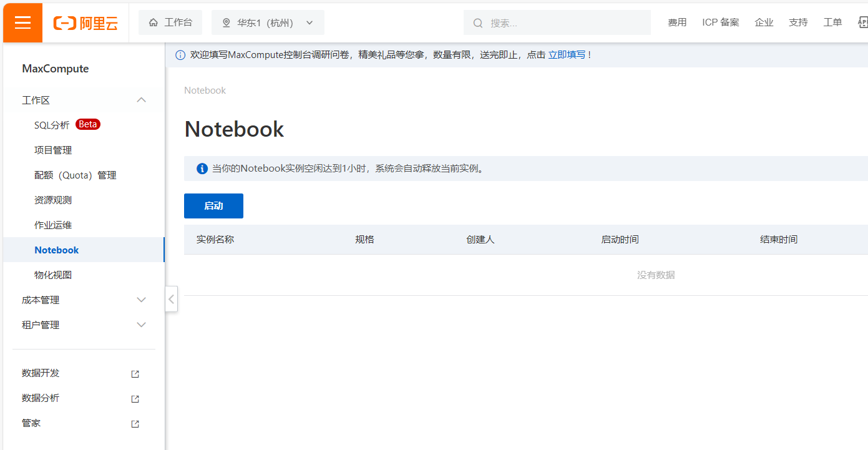
Task: Click the location pin icon for region
Action: tap(227, 23)
